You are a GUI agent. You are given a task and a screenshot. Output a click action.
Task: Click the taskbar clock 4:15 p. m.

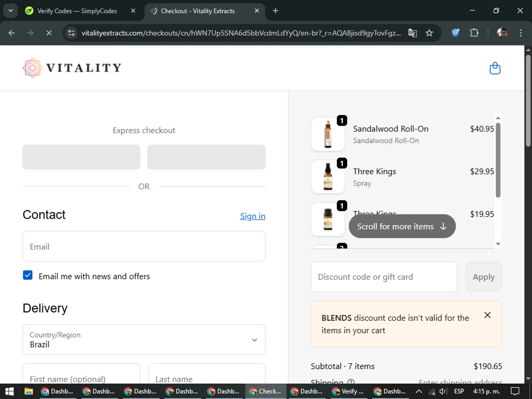(x=486, y=391)
